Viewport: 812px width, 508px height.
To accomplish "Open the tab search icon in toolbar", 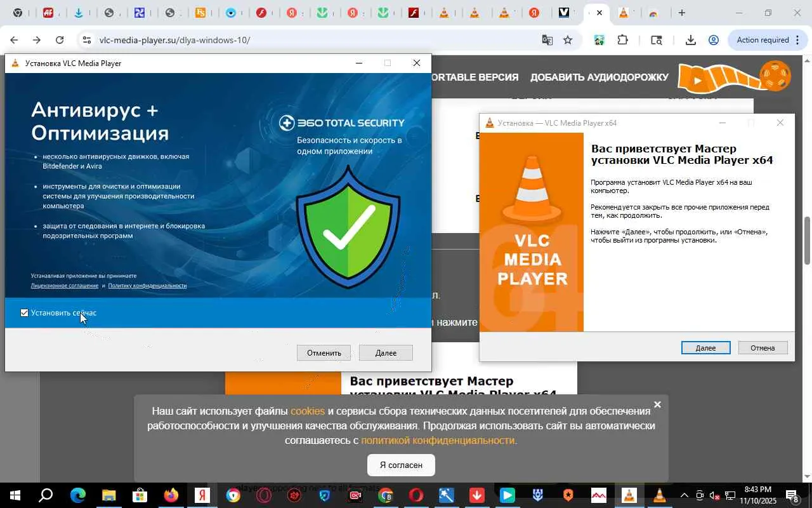I will pos(657,40).
